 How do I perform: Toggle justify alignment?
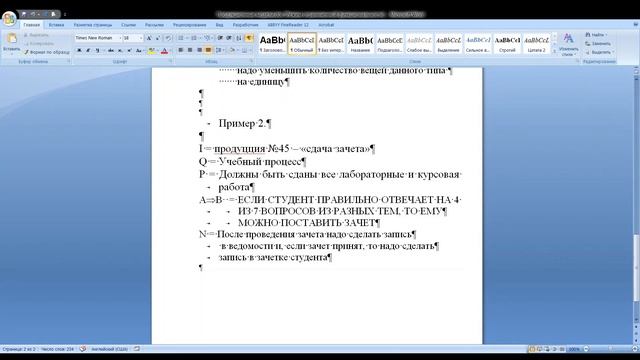tap(208, 50)
